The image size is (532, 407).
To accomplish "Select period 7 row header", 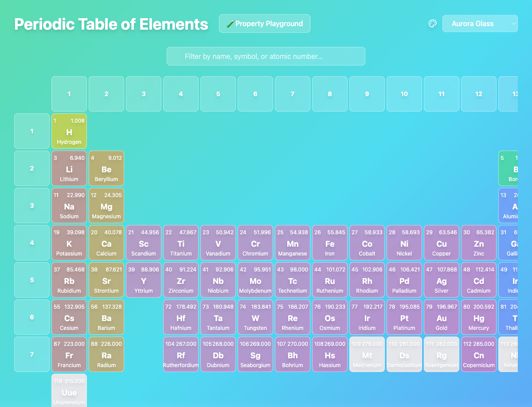I will pyautogui.click(x=32, y=354).
